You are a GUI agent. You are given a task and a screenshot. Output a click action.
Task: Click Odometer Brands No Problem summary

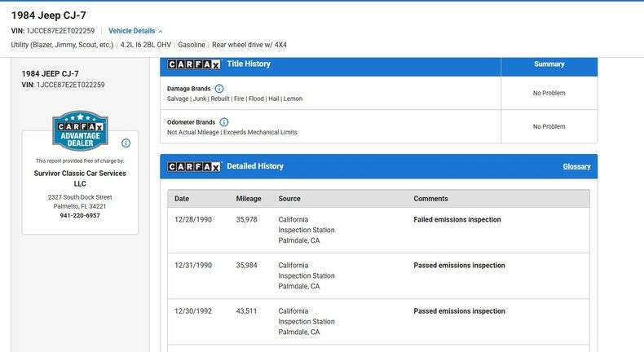click(x=549, y=126)
